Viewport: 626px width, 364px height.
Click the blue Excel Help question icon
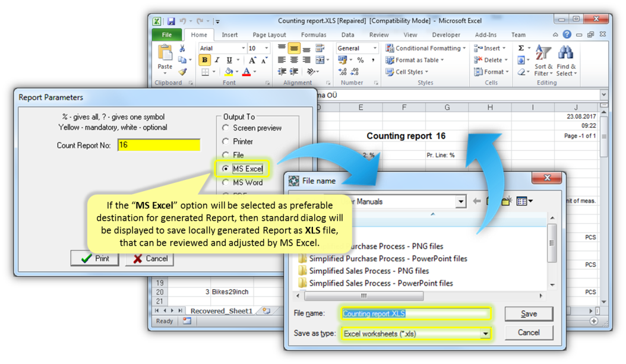(567, 34)
